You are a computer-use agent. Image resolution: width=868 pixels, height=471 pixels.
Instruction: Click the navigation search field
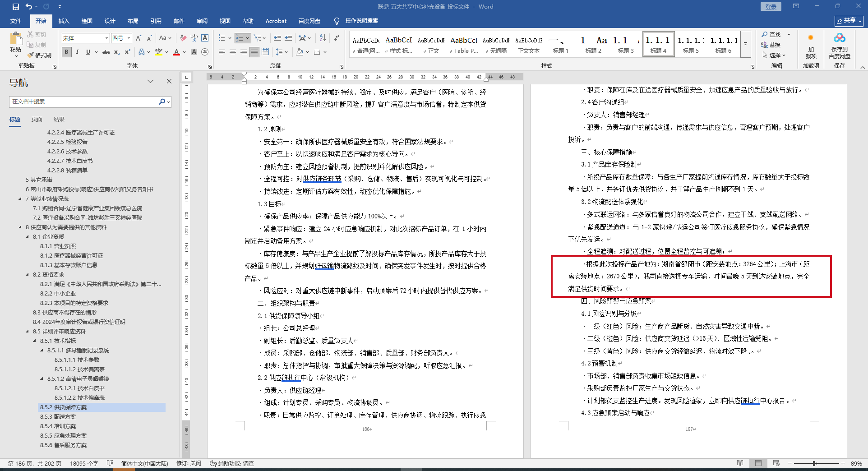pos(84,102)
